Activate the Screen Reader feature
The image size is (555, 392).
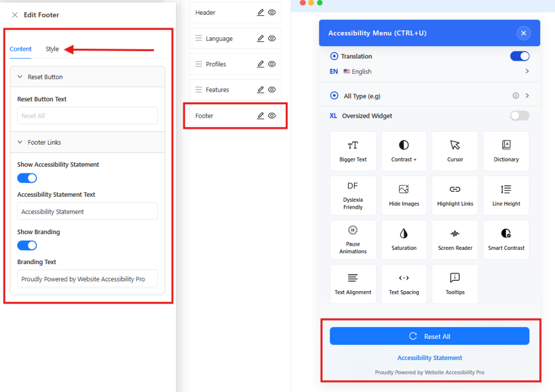pos(455,240)
